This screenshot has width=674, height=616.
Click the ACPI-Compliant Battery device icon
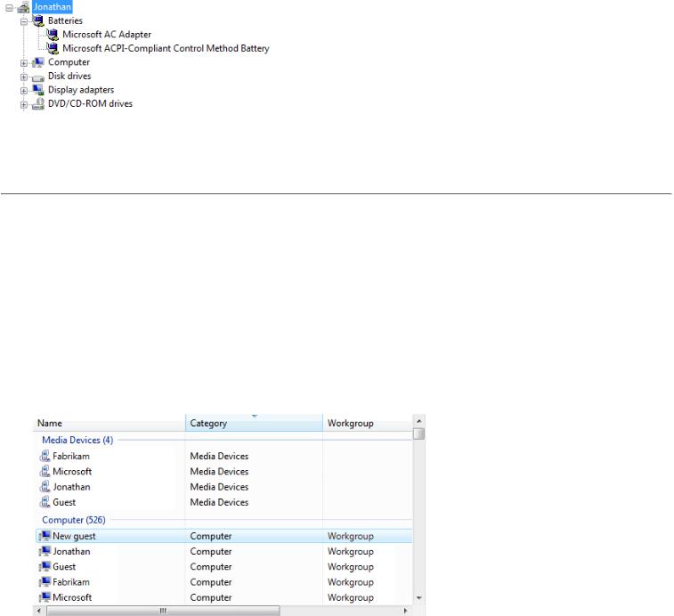[x=53, y=48]
